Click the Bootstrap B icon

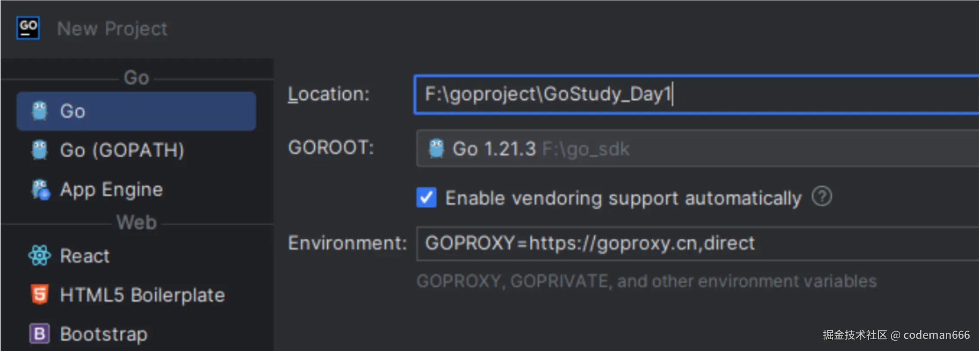pos(39,334)
